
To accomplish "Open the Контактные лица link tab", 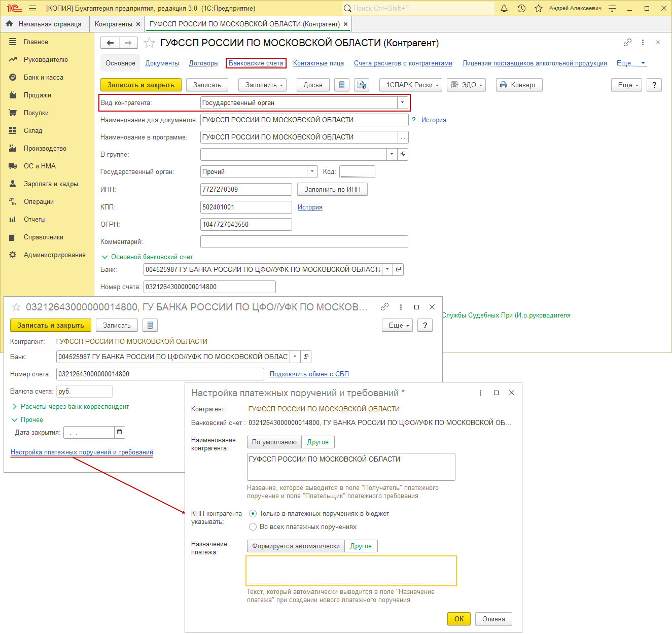I will (x=319, y=63).
